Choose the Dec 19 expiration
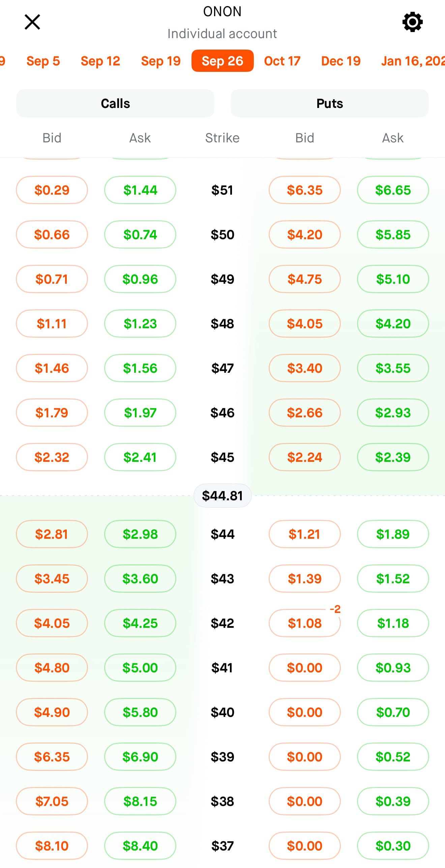 tap(341, 61)
